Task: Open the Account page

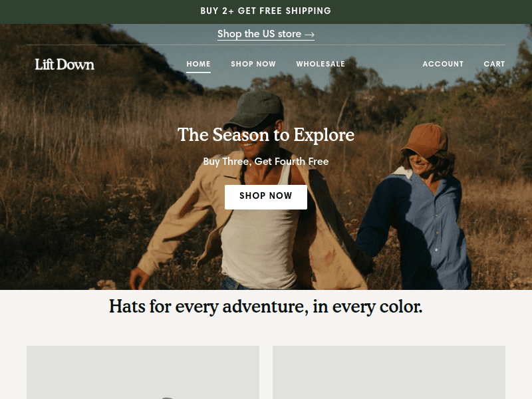Action: click(x=443, y=64)
